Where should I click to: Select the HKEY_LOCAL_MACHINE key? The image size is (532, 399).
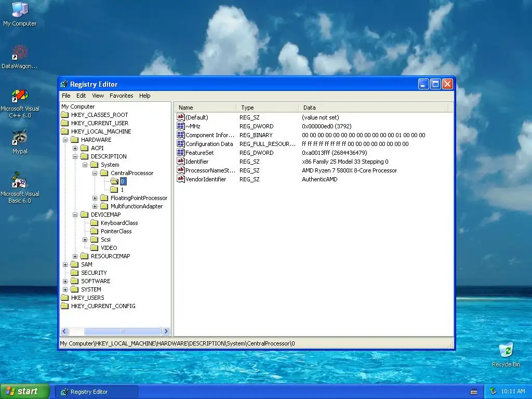101,131
